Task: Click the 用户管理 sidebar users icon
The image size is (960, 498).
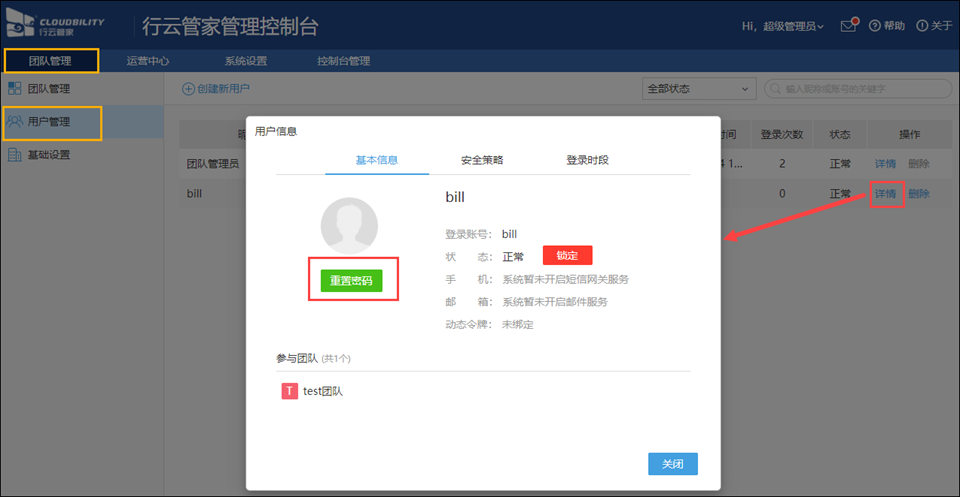Action: [15, 121]
